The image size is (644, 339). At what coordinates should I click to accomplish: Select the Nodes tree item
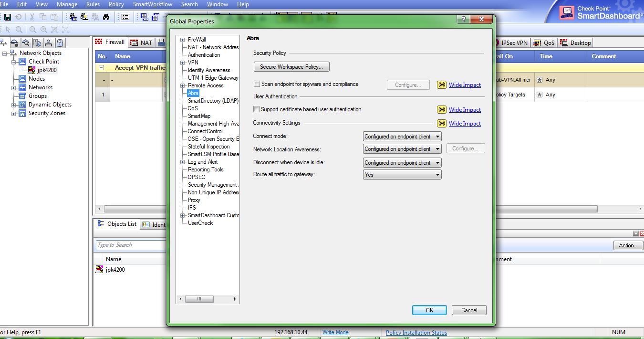(x=37, y=79)
